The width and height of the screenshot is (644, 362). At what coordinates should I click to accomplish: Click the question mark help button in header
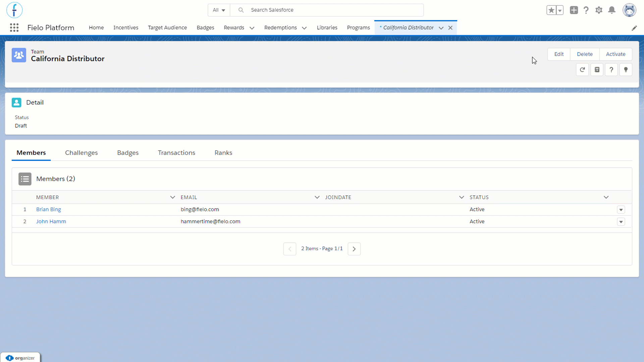(x=611, y=70)
